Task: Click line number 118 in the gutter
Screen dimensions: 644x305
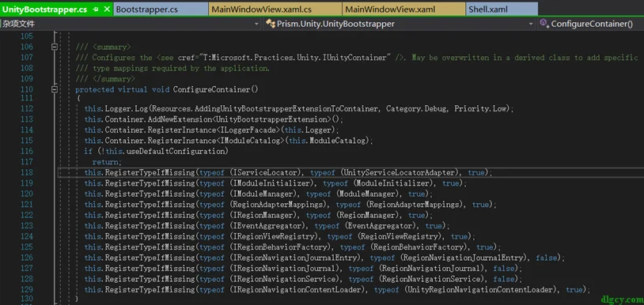Action: (26, 172)
